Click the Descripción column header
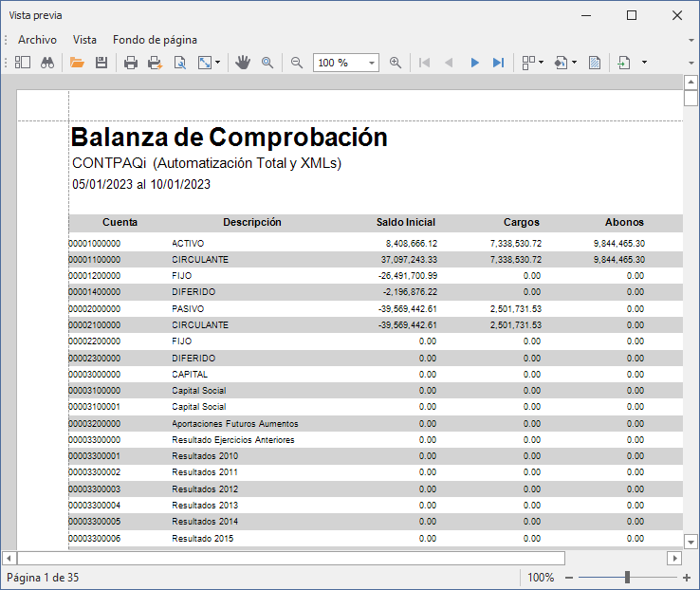Viewport: 700px width, 590px height. [252, 222]
